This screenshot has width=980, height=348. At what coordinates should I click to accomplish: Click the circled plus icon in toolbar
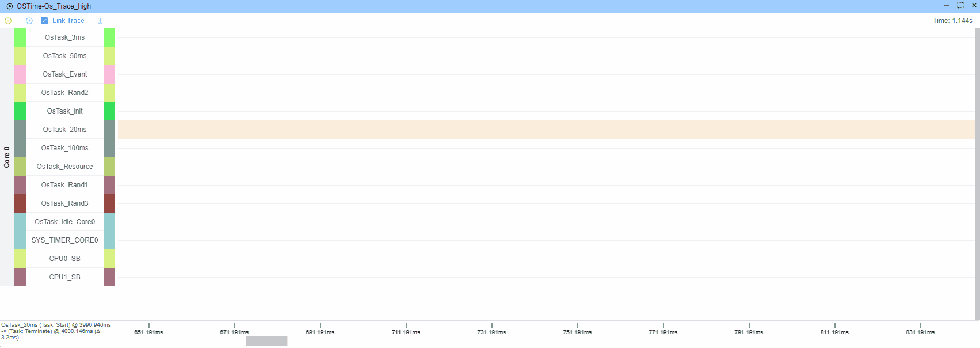pos(29,21)
